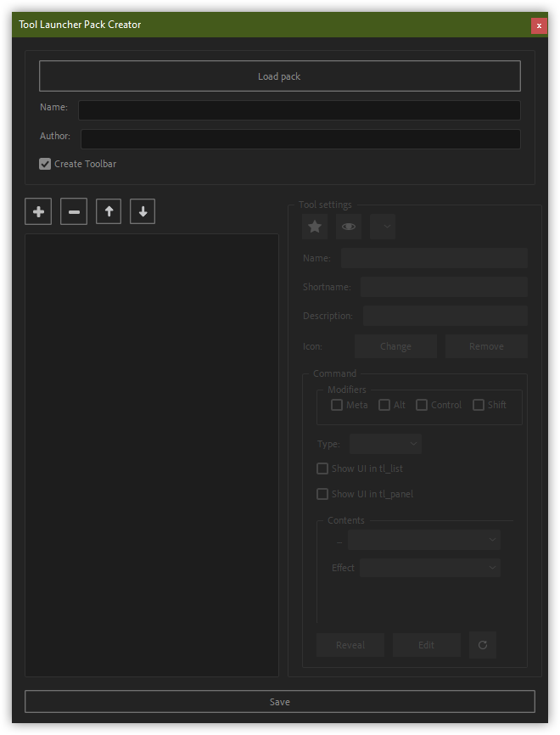Uncheck Create Toolbar checkbox
This screenshot has height=735, width=560.
point(45,164)
